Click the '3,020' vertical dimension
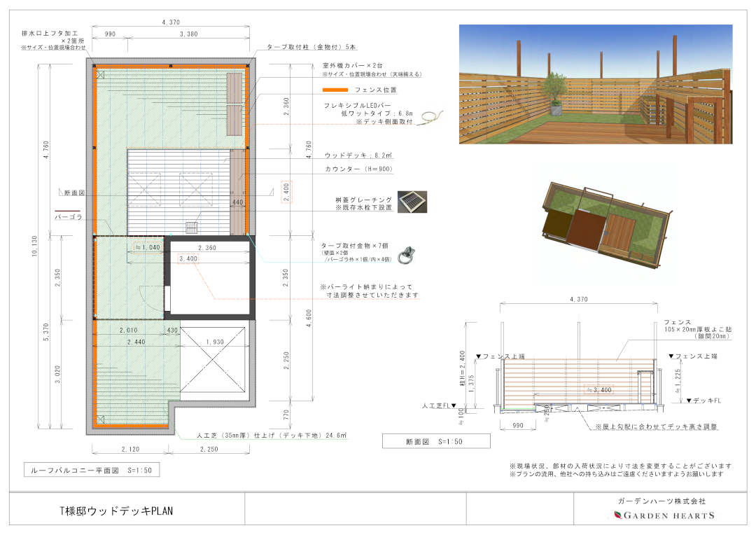Screen dimensions: 756x535 pos(57,375)
